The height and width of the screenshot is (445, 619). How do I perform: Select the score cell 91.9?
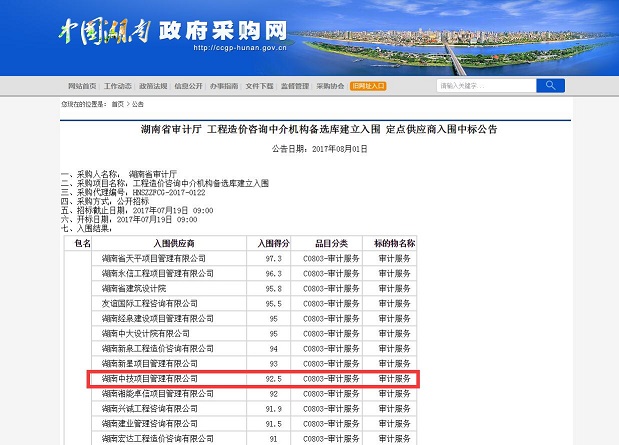point(274,409)
